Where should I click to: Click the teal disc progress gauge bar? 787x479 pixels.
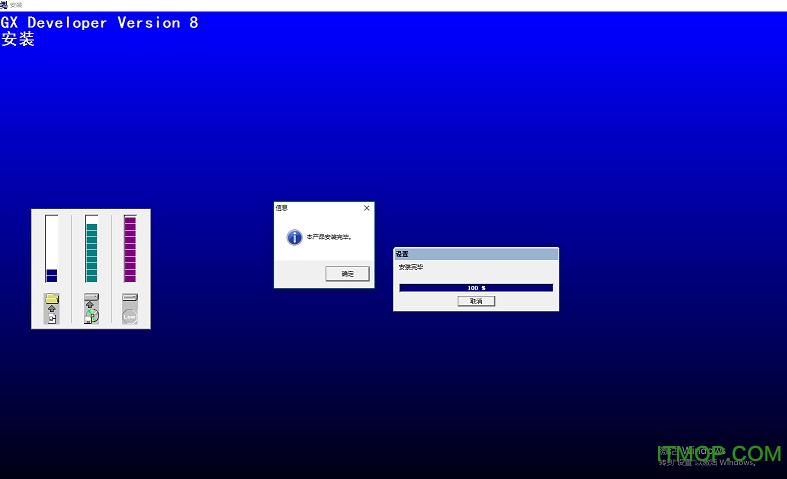pyautogui.click(x=91, y=249)
